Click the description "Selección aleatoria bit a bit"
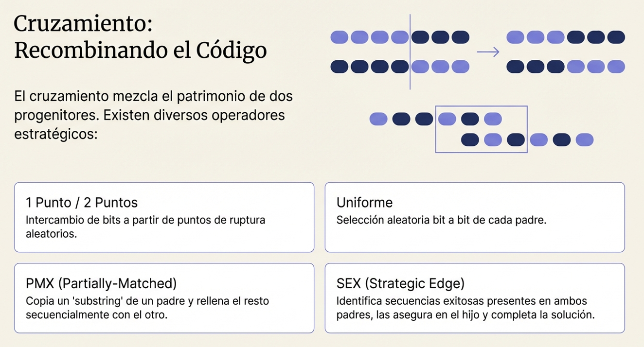The height and width of the screenshot is (347, 644). click(x=442, y=220)
